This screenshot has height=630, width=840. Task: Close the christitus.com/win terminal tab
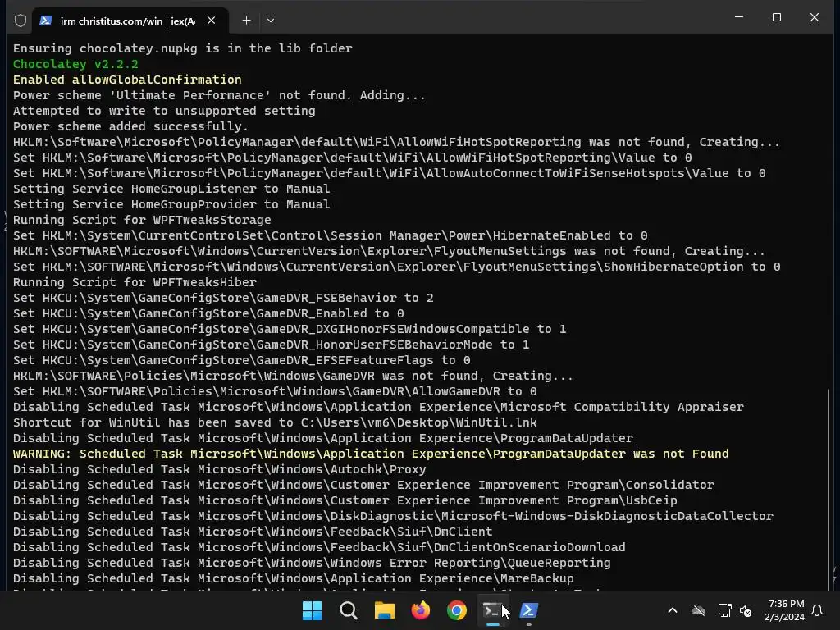pos(211,21)
